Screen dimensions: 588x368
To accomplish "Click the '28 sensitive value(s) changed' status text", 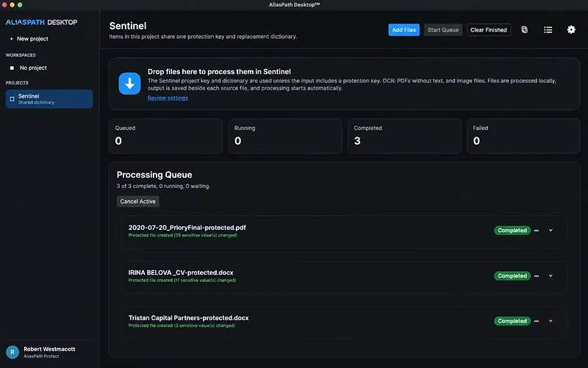I will tap(206, 235).
